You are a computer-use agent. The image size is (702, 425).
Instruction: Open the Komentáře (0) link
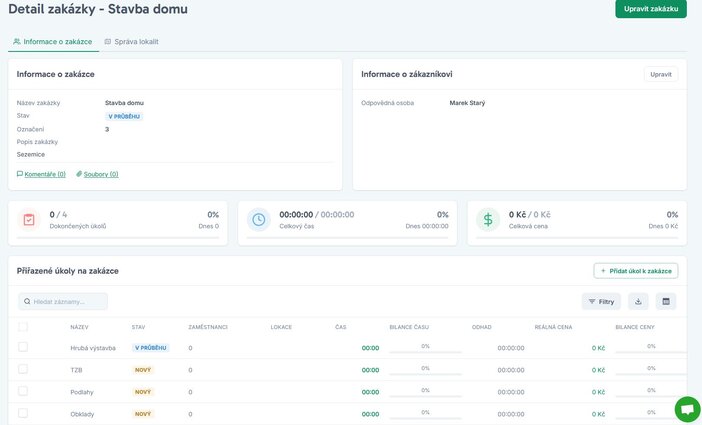pos(44,174)
